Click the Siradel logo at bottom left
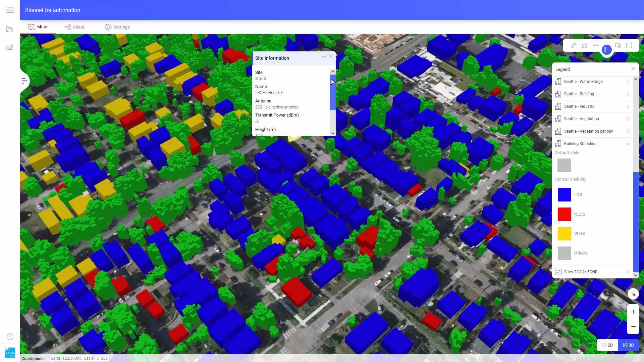Screen dimensions: 644x362 pos(10,353)
